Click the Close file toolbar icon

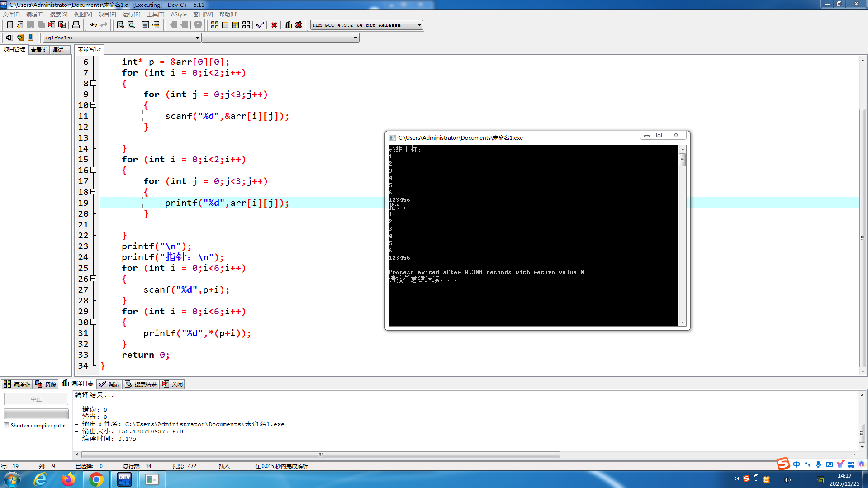pos(52,25)
